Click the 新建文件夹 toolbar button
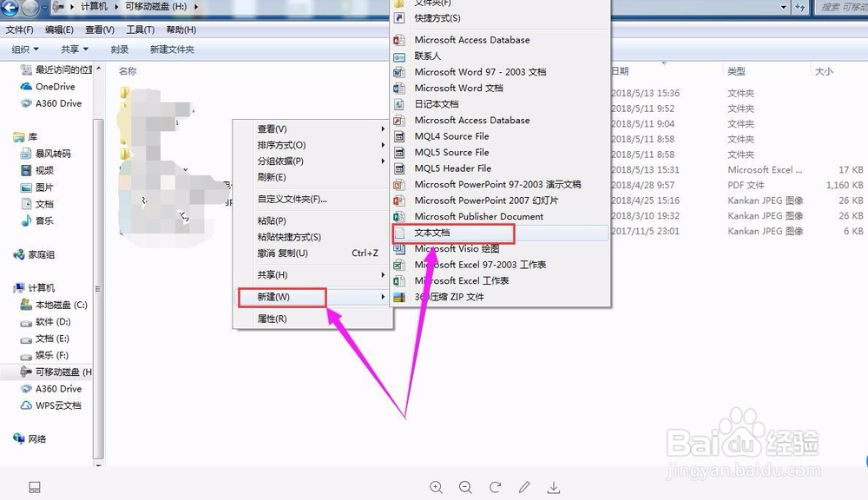This screenshot has width=868, height=500. pos(172,49)
